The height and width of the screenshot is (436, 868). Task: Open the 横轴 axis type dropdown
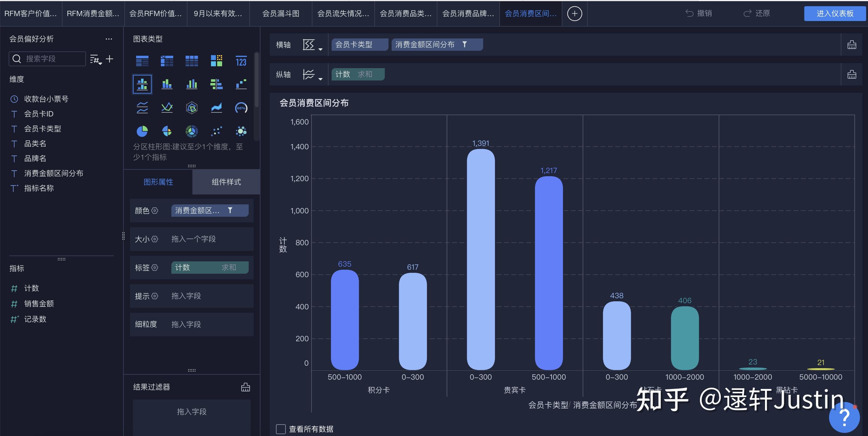(313, 45)
